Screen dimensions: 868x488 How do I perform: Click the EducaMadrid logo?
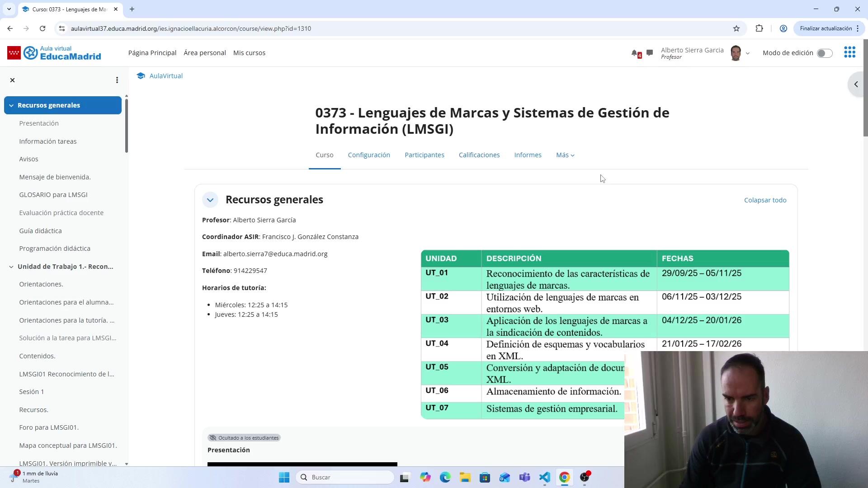click(x=54, y=53)
